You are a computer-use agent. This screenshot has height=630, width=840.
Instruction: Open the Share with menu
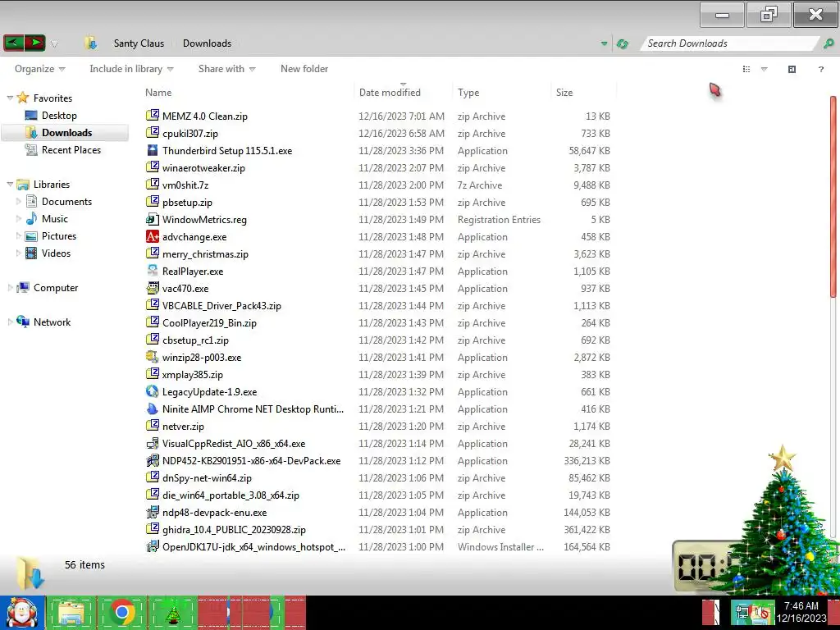tap(226, 69)
